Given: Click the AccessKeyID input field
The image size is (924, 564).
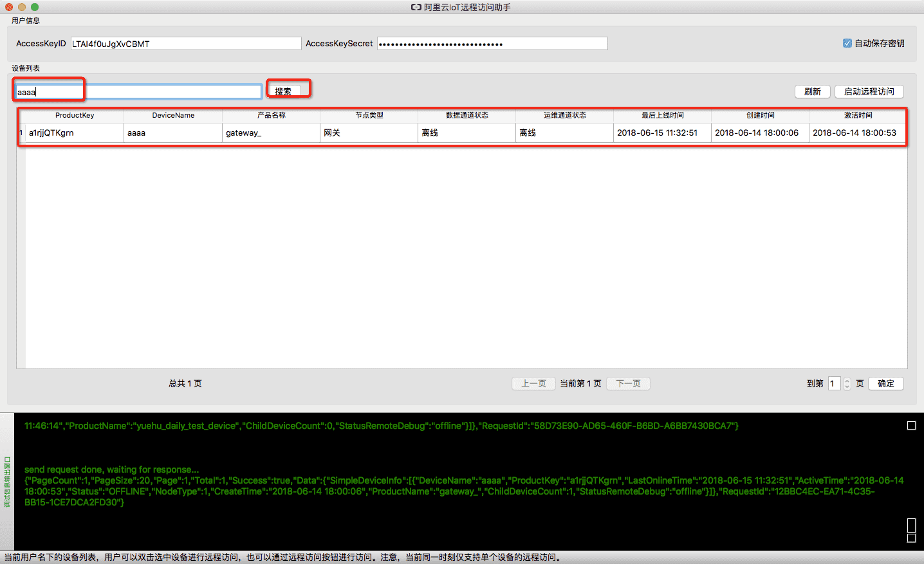Looking at the screenshot, I should tap(186, 44).
